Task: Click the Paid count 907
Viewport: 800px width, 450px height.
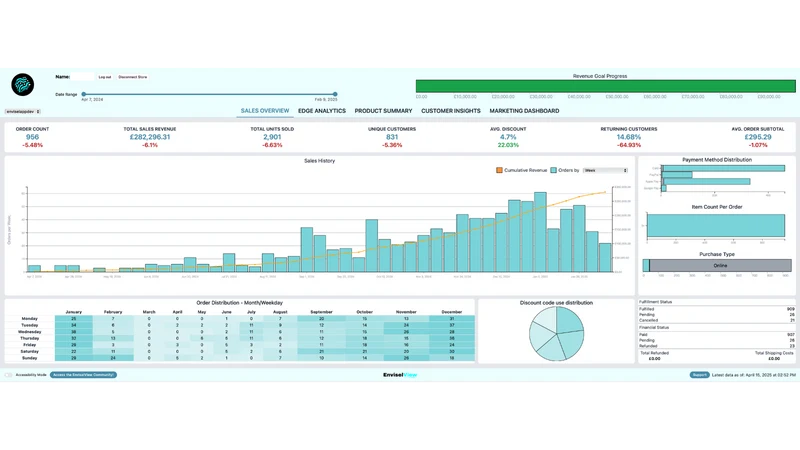Action: click(x=790, y=335)
